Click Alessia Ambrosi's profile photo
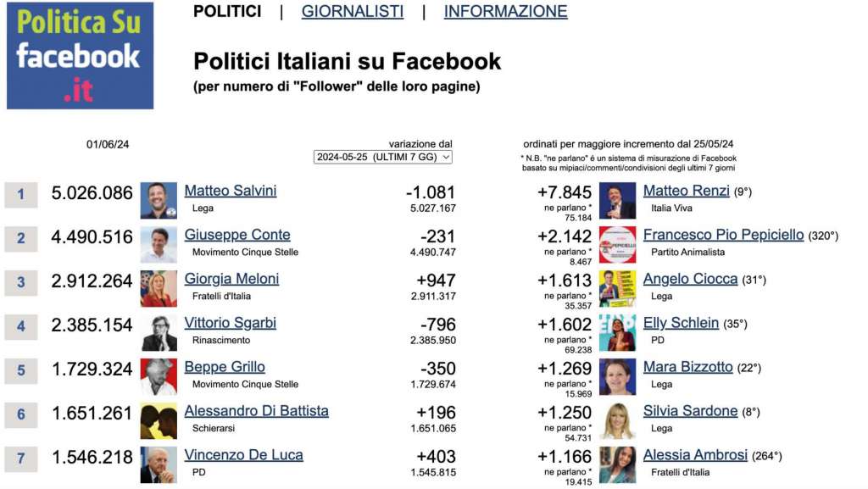This screenshot has height=489, width=868. point(618,464)
